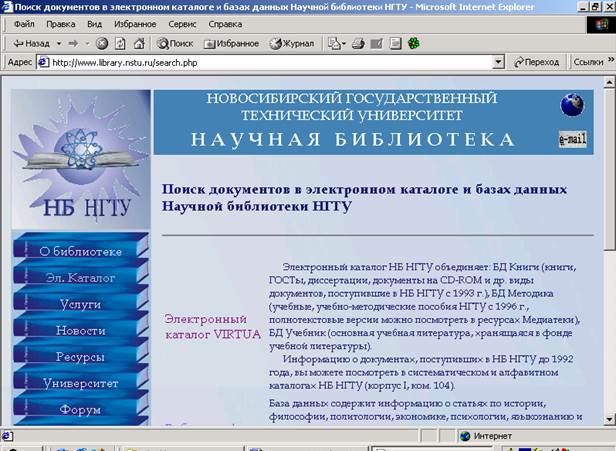This screenshot has width=616, height=451.
Task: Click the page's vertical scrollbar down arrow
Action: pos(609,420)
